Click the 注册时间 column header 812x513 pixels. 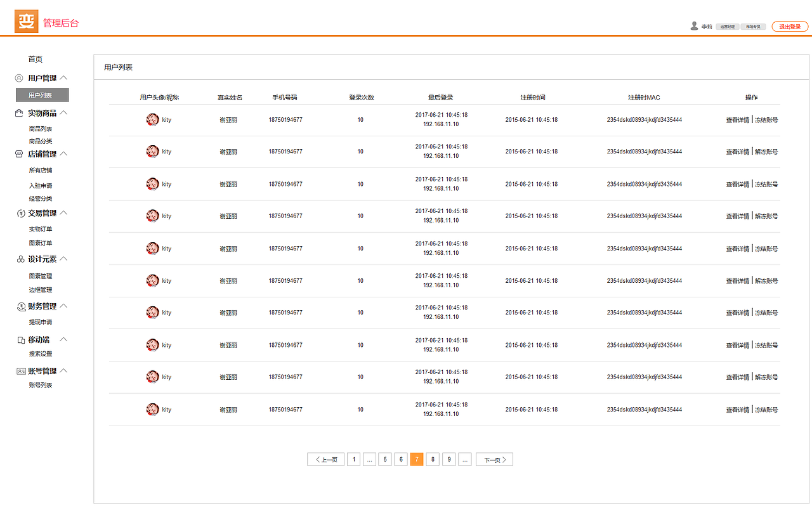(533, 98)
